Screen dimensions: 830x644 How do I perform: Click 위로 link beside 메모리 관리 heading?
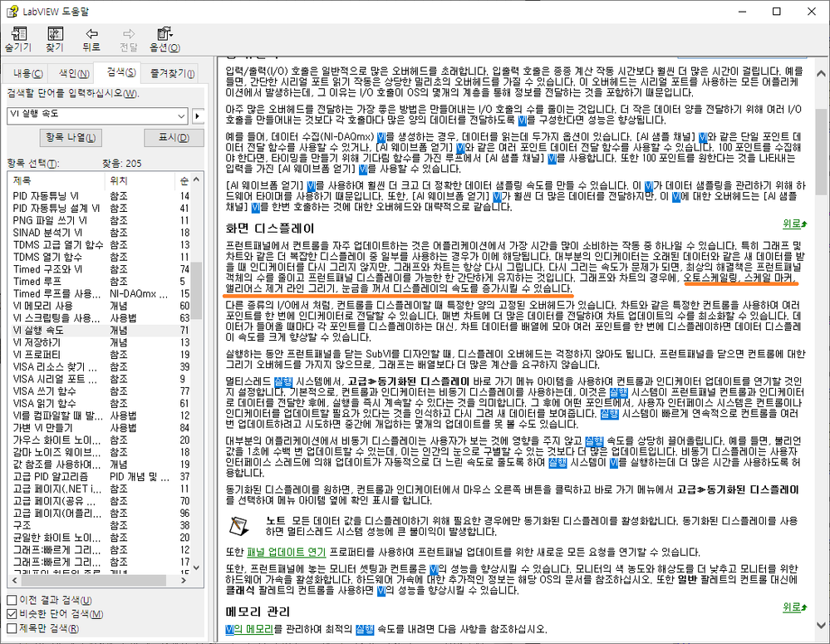coord(794,607)
